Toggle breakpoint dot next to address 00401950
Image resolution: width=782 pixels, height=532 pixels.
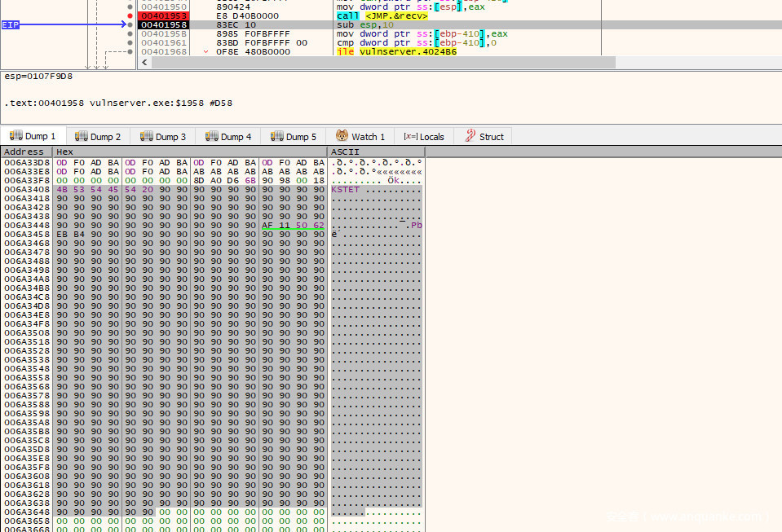[130, 7]
